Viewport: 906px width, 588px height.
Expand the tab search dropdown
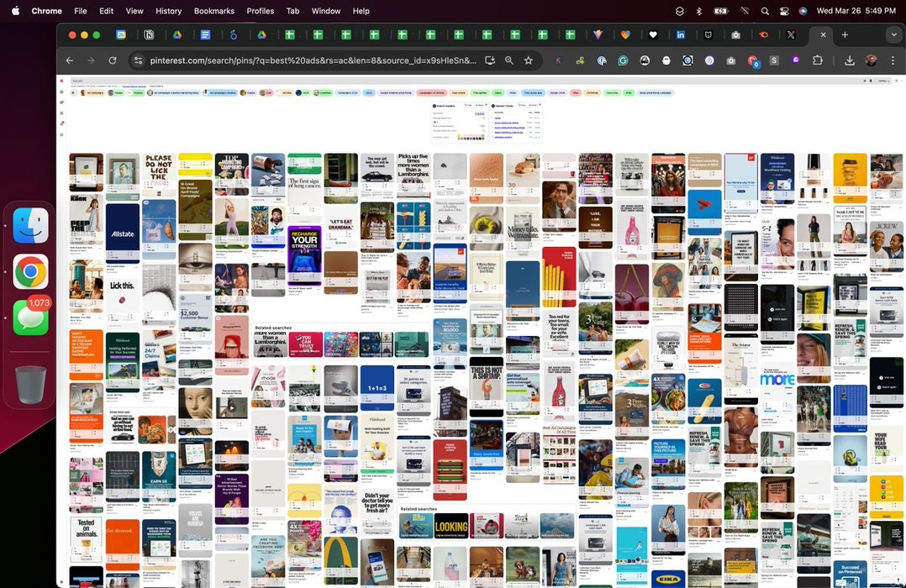pos(894,34)
